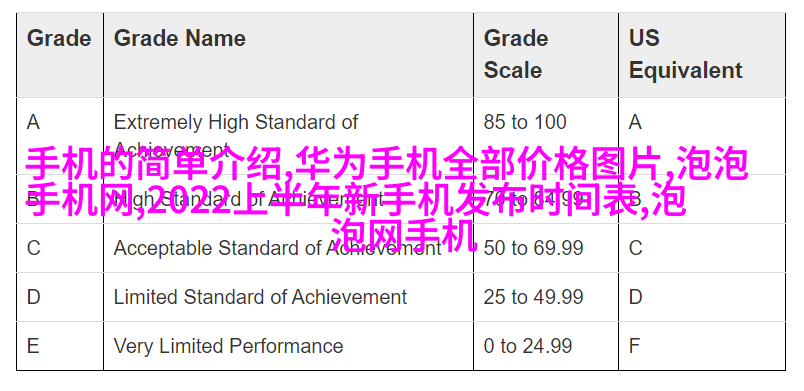Click the 85 to 100 scale cell
The image size is (804, 391).
(546, 136)
